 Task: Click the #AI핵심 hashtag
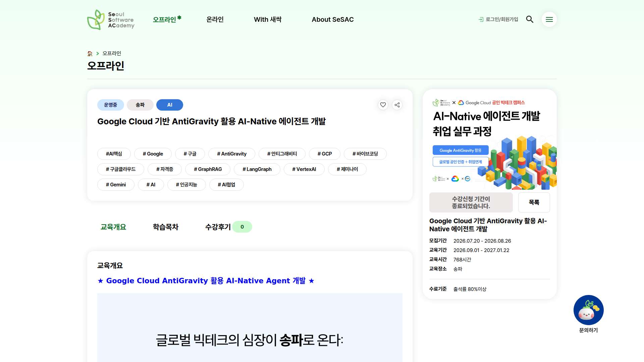pyautogui.click(x=114, y=154)
